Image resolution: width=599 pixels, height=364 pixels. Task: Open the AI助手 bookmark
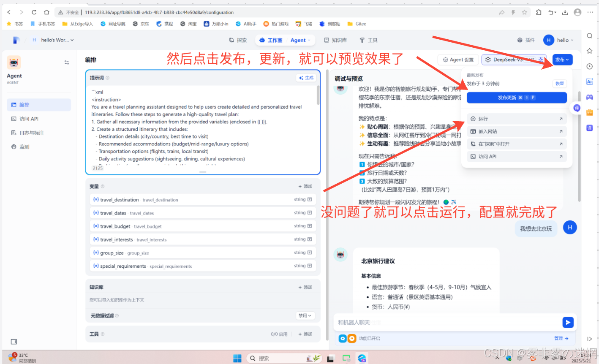click(246, 24)
